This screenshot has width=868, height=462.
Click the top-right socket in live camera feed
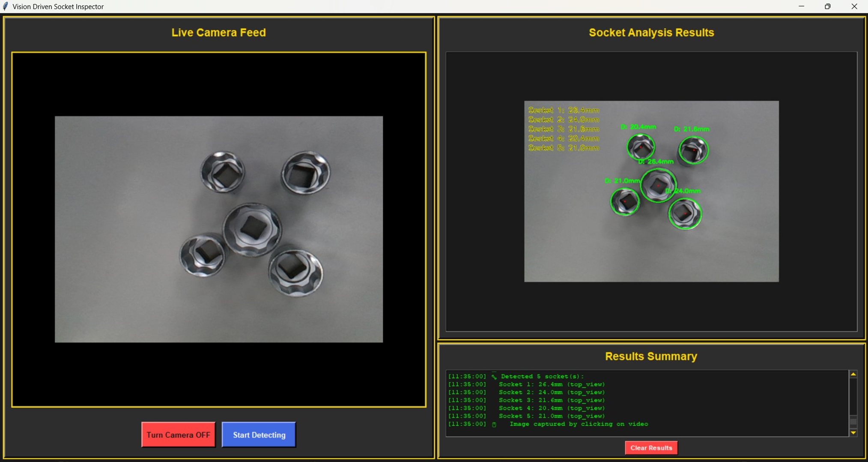click(306, 173)
